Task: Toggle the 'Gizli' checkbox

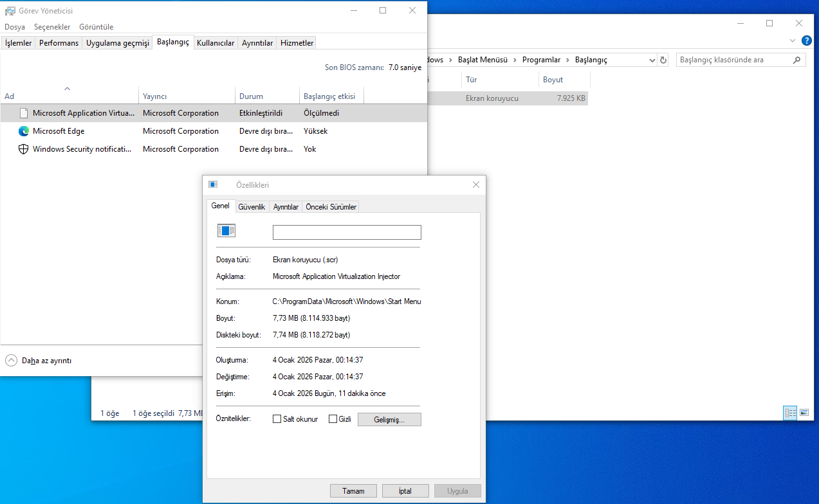Action: [333, 419]
